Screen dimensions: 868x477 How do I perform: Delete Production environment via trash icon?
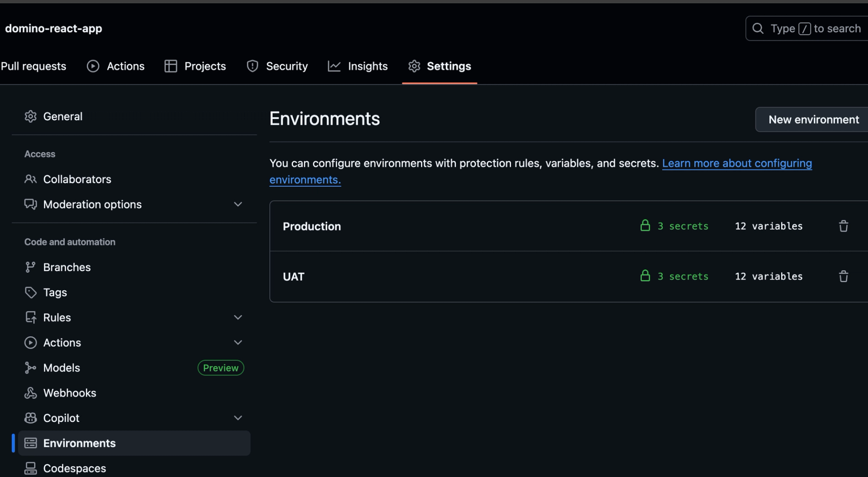tap(844, 226)
